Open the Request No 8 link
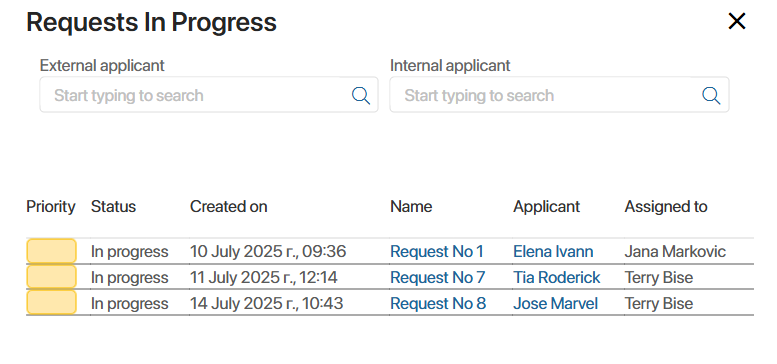 coord(438,303)
